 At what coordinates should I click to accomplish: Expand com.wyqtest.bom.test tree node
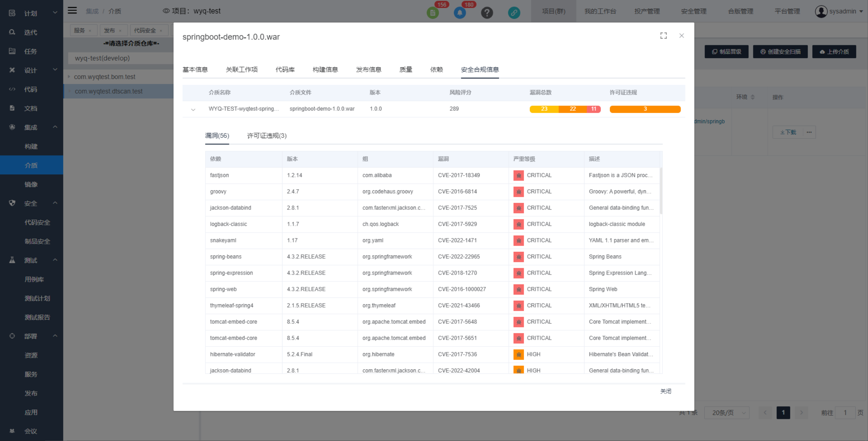pos(69,77)
